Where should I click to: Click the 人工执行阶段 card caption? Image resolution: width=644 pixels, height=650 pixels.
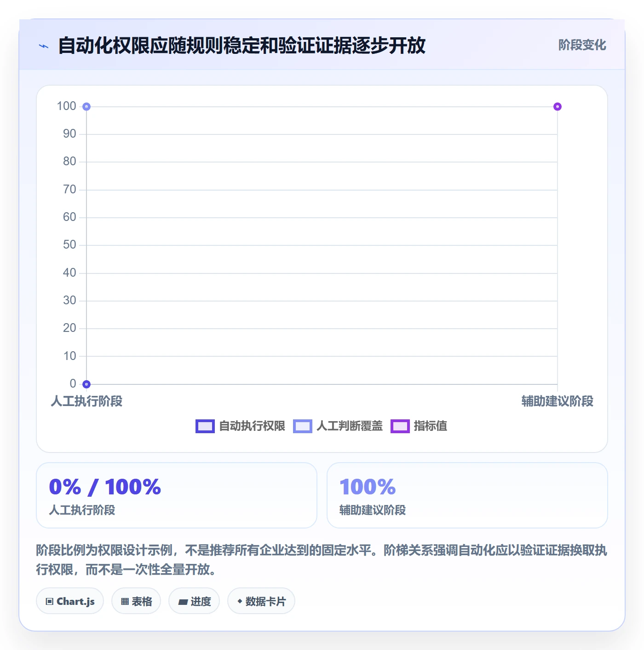tap(82, 510)
